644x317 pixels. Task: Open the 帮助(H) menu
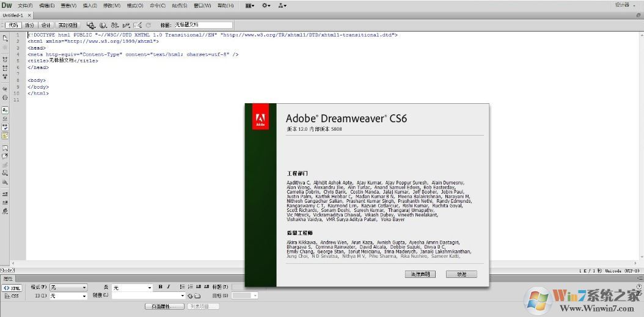tap(225, 5)
